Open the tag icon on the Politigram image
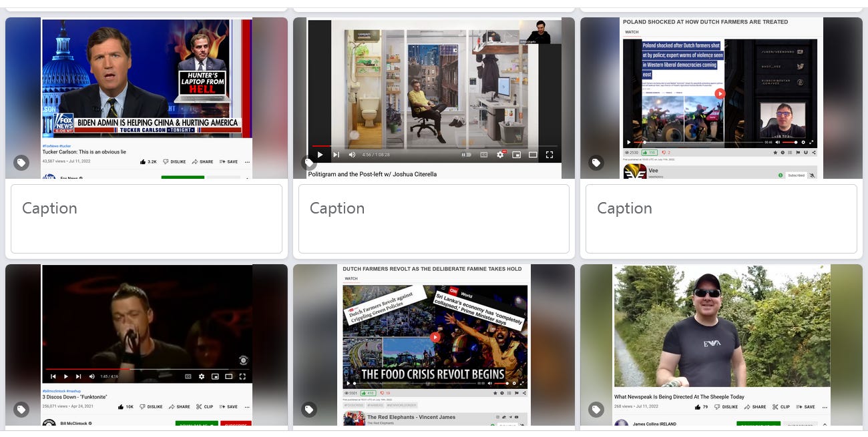This screenshot has width=868, height=437. point(308,163)
